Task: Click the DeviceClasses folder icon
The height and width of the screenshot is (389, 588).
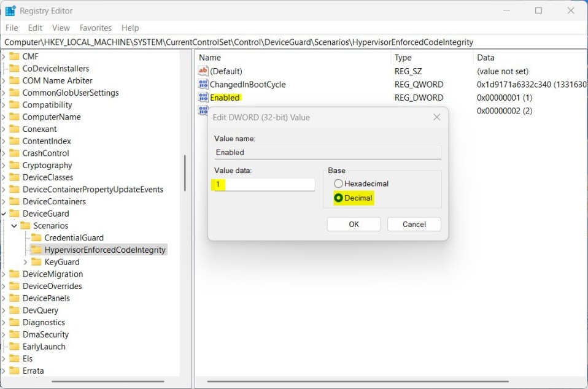Action: [14, 177]
